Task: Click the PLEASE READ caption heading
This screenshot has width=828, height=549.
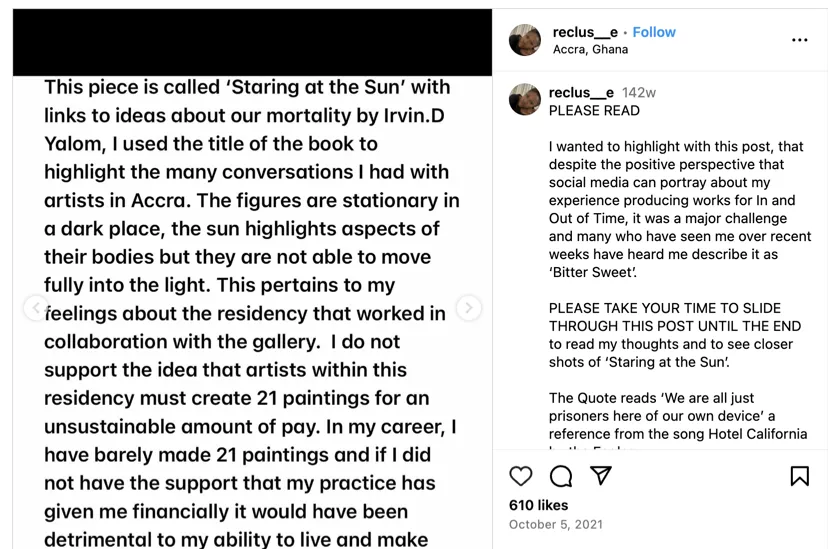Action: (594, 110)
